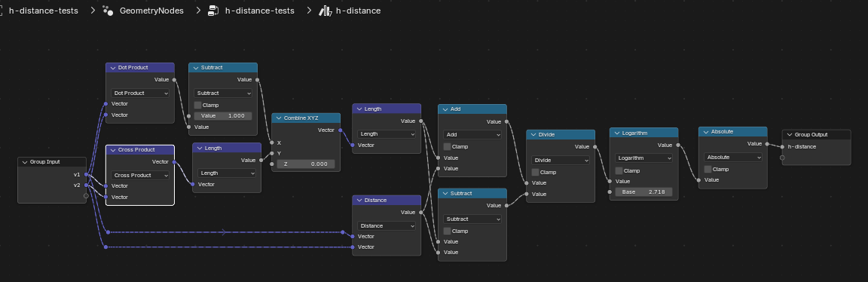Open the Cross Product operation dropdown
The width and height of the screenshot is (868, 282).
(x=140, y=175)
